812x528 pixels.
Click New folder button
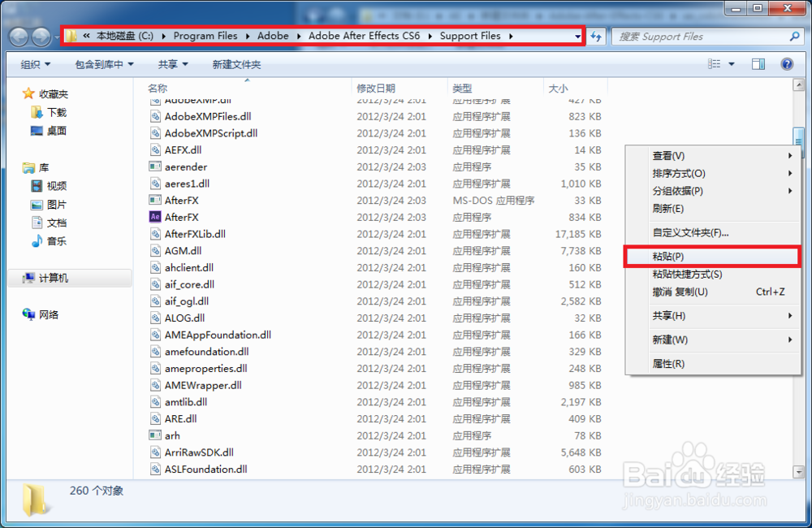point(236,64)
